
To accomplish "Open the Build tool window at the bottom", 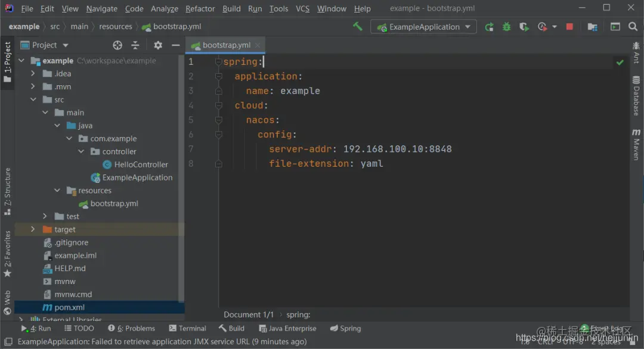I will (231, 329).
